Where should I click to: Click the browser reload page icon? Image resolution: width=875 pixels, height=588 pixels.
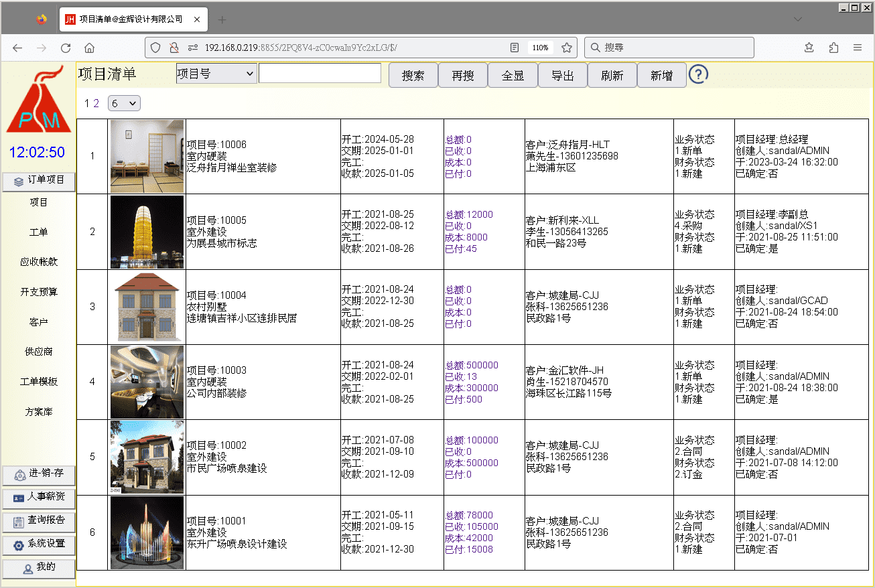coord(66,48)
